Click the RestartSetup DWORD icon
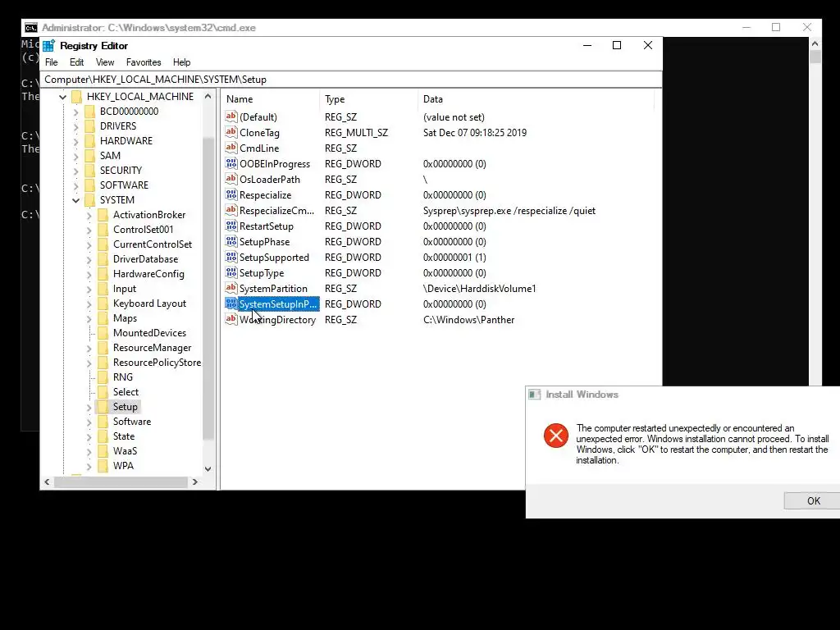This screenshot has width=840, height=630. (x=231, y=226)
